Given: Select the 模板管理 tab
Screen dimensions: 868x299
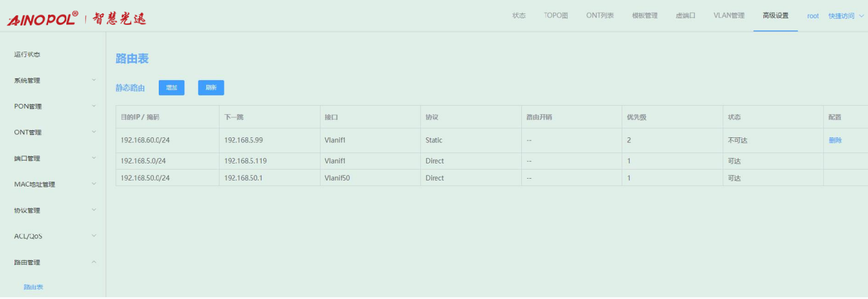Looking at the screenshot, I should point(645,16).
